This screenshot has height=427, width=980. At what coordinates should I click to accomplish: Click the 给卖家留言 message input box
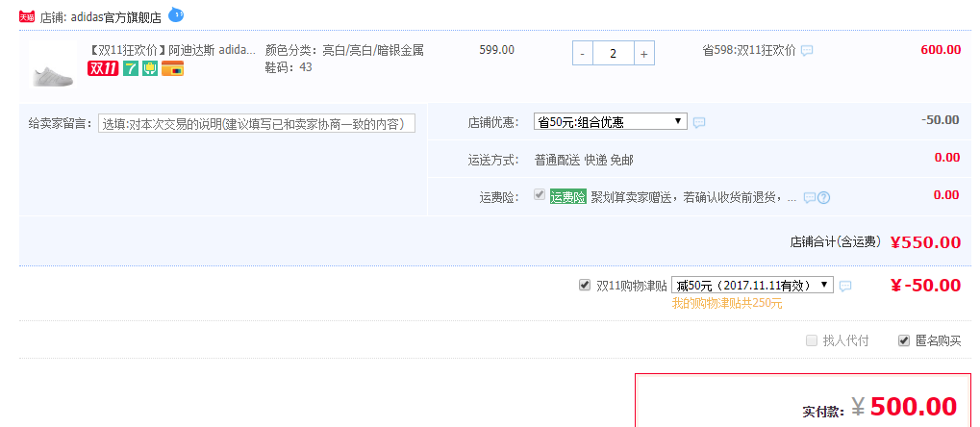coord(257,123)
